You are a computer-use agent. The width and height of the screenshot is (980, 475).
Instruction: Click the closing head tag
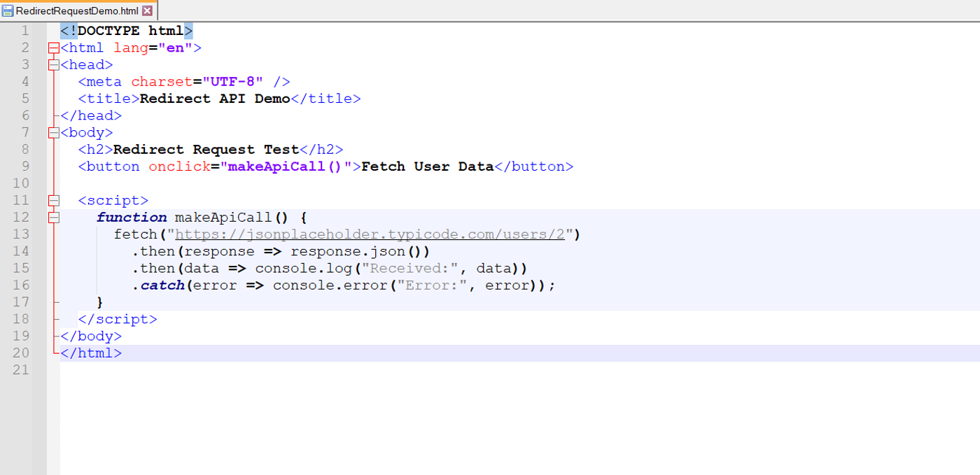91,115
